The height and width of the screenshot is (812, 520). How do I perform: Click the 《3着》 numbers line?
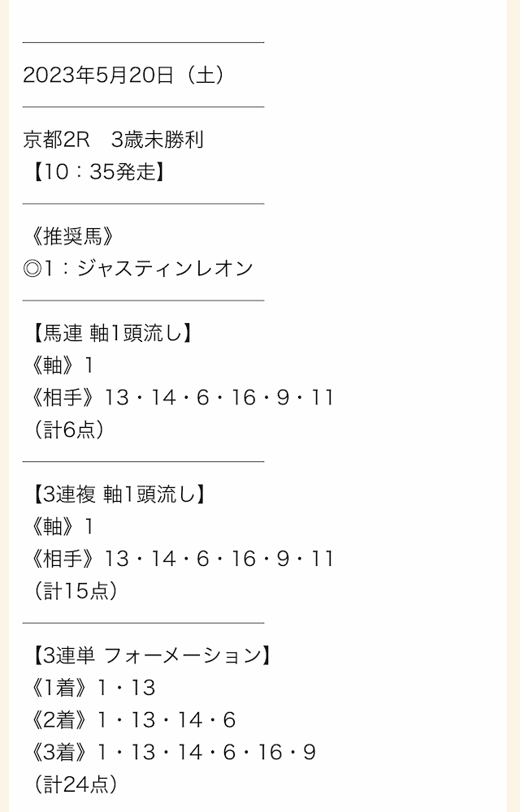(172, 751)
